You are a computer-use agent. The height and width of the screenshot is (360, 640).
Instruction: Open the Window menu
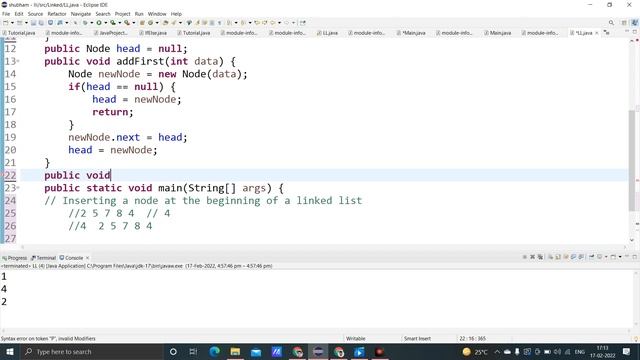coord(157,14)
